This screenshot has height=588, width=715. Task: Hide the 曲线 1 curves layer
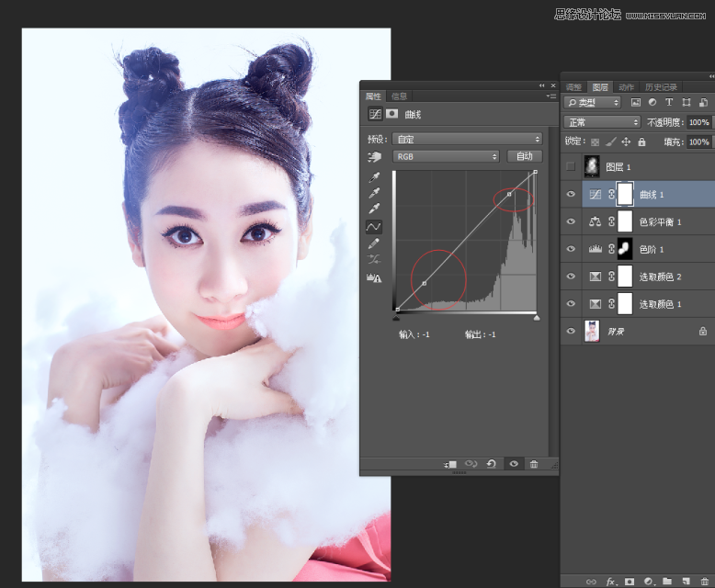[x=571, y=194]
